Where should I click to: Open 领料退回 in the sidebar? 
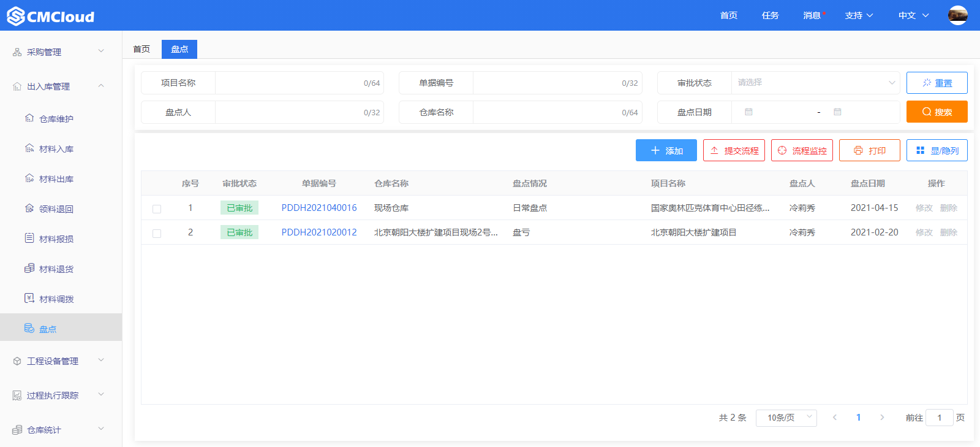[x=61, y=209]
